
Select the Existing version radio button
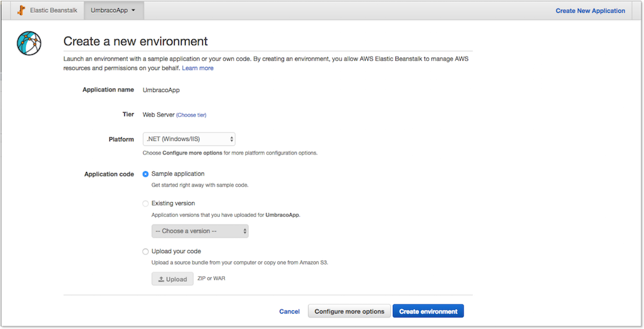coord(146,203)
